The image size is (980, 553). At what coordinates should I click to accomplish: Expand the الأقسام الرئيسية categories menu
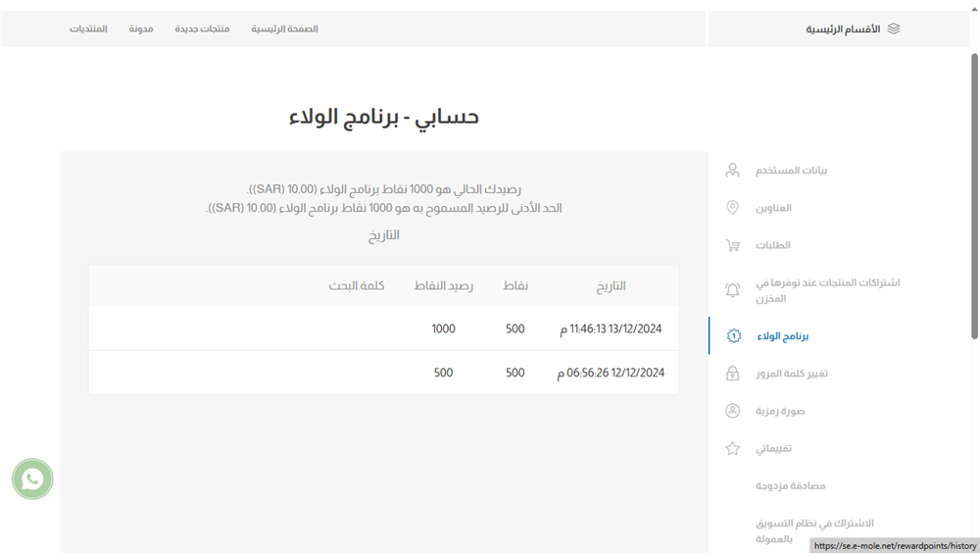[x=843, y=29]
